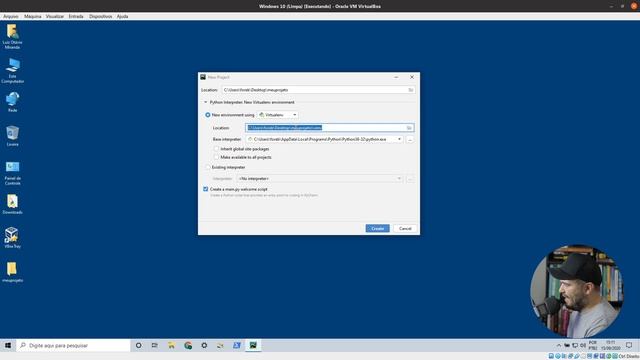Open Entrada menu in VirtualBox
The image size is (640, 360).
tap(76, 16)
